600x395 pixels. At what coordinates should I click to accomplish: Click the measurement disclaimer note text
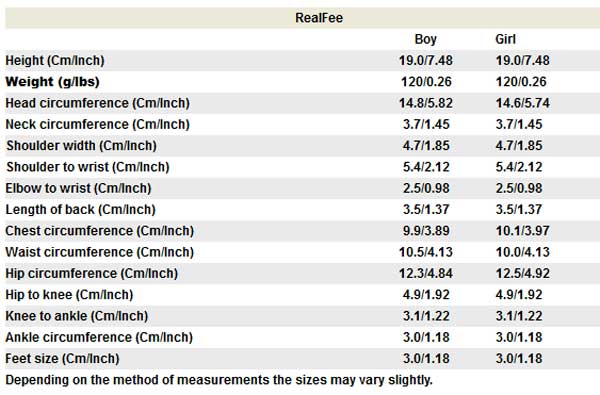(219, 380)
